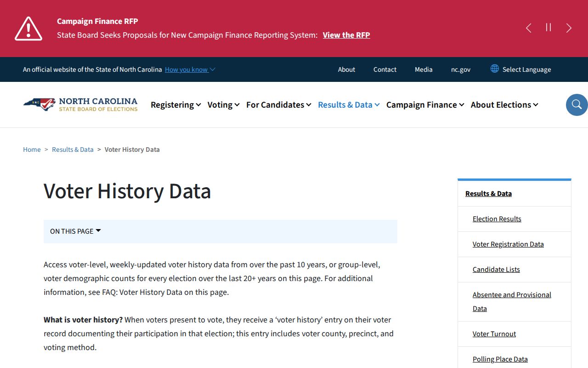Expand the How you know disclosure

click(x=190, y=69)
